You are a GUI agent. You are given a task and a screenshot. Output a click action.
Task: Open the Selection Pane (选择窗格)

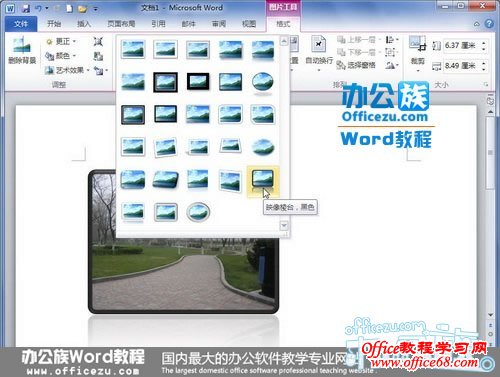356,65
